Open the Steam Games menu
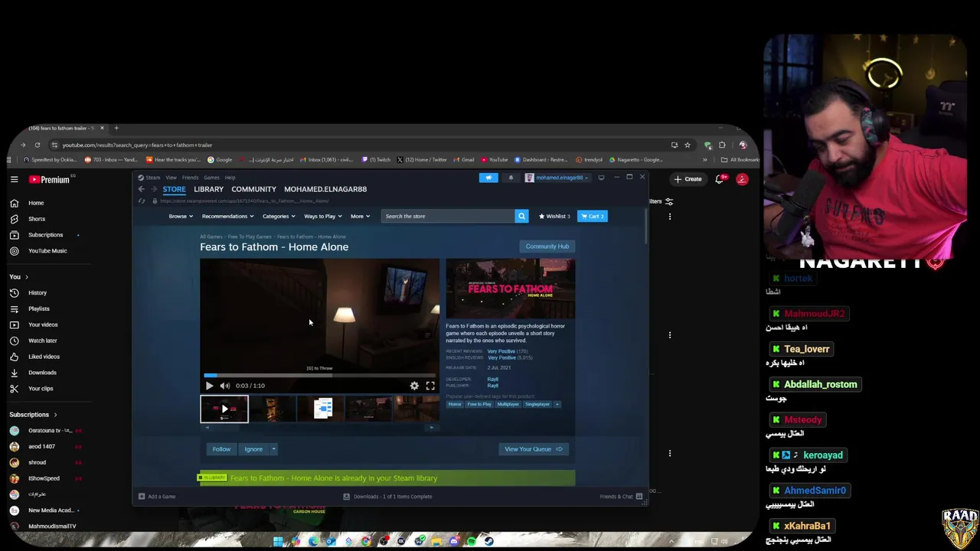Viewport: 980px width, 551px height. (211, 178)
